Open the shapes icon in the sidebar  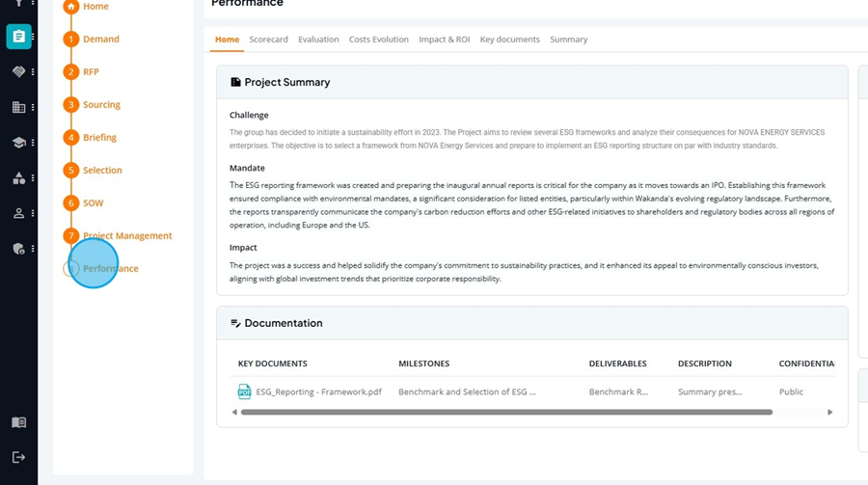(18, 177)
